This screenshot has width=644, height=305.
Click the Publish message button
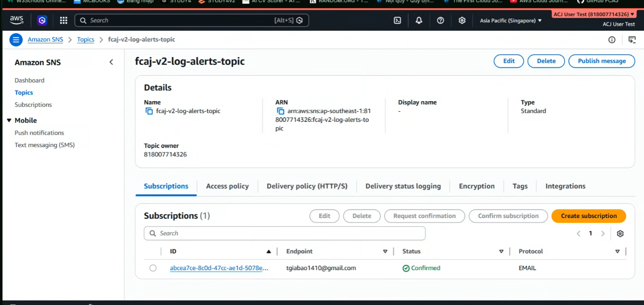tap(602, 61)
